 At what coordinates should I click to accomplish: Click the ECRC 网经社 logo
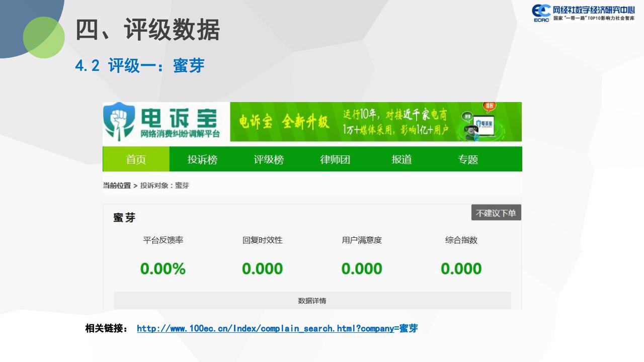tap(584, 13)
